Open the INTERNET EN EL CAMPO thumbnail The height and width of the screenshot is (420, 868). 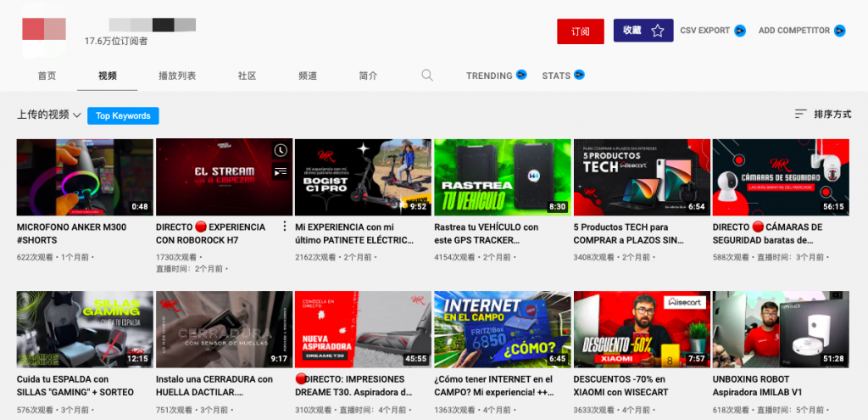click(502, 329)
